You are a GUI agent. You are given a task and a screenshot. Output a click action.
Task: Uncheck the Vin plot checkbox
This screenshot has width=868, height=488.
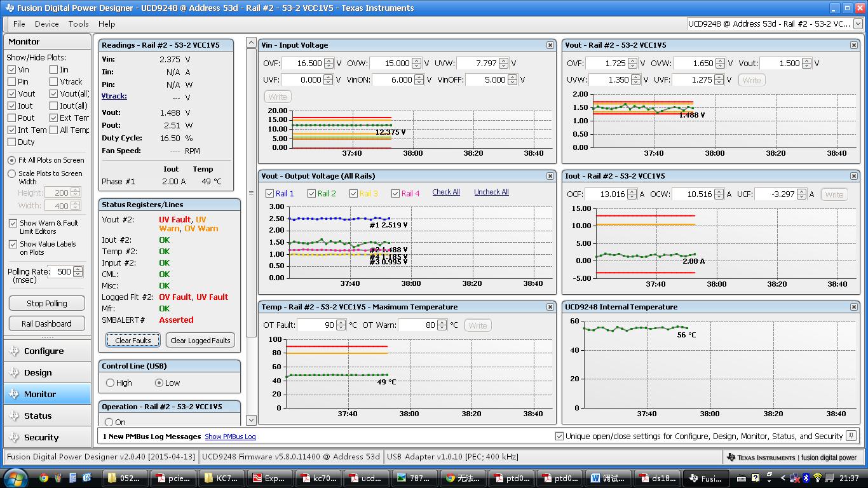click(x=12, y=69)
